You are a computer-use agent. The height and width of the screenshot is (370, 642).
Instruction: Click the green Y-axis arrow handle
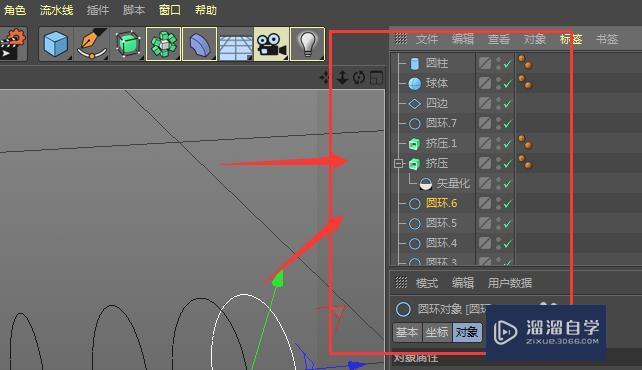coord(279,278)
